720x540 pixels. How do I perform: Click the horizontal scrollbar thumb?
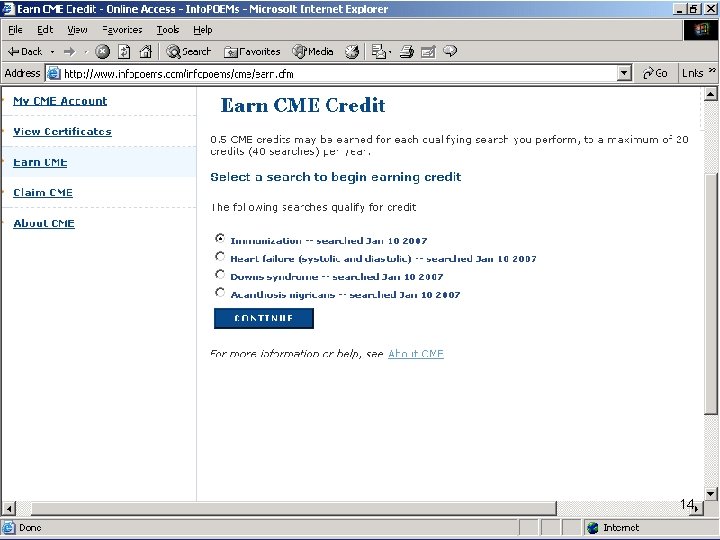[x=293, y=508]
